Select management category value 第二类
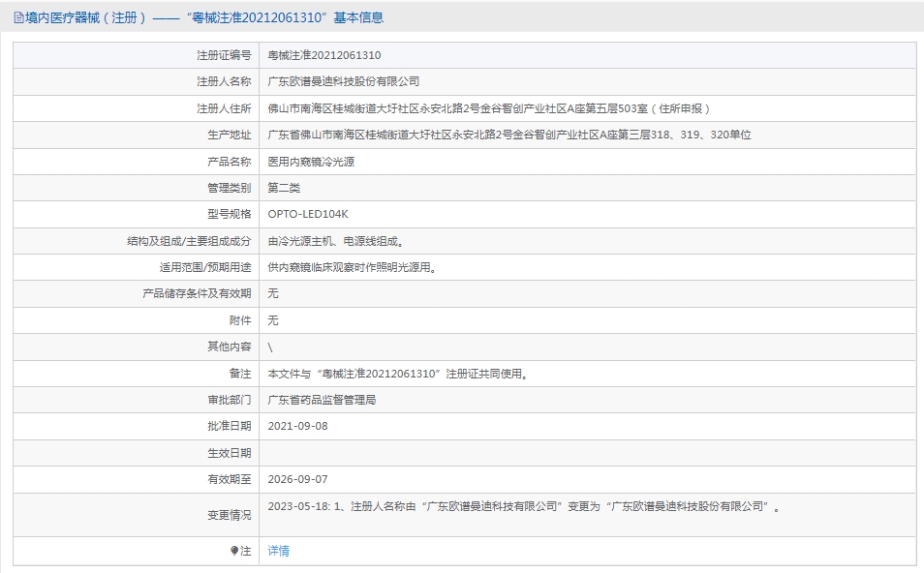 [x=284, y=188]
